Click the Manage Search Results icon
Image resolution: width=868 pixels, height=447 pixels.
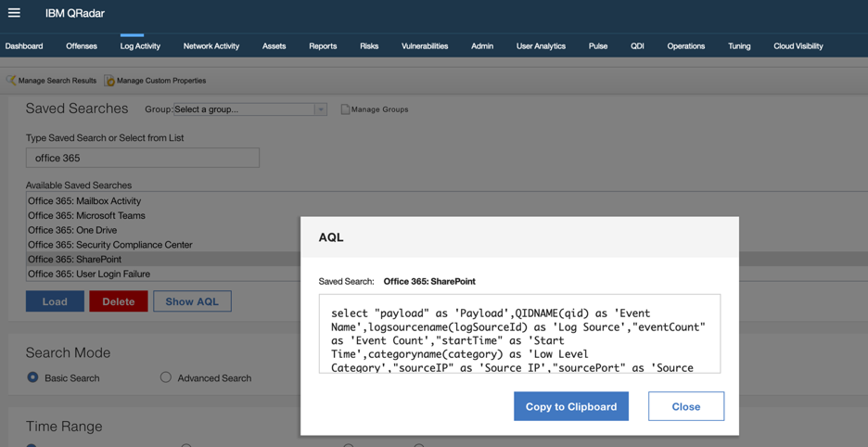[x=11, y=81]
